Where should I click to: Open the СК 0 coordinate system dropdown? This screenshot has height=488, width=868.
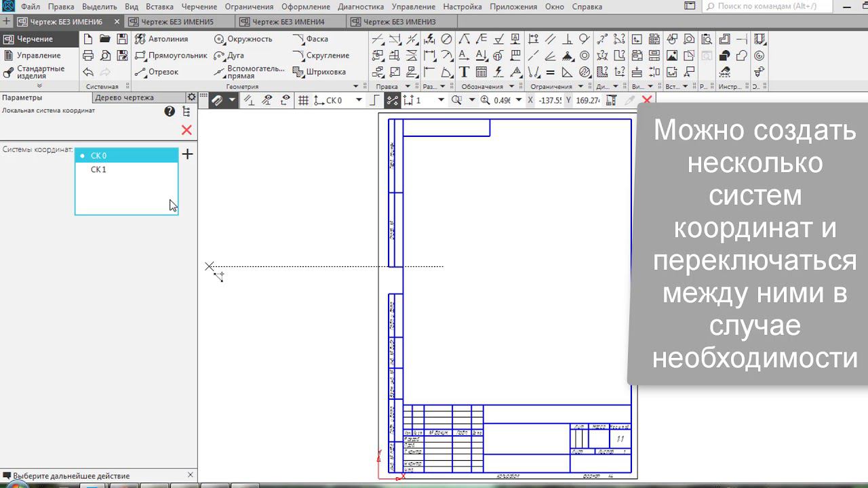[359, 100]
